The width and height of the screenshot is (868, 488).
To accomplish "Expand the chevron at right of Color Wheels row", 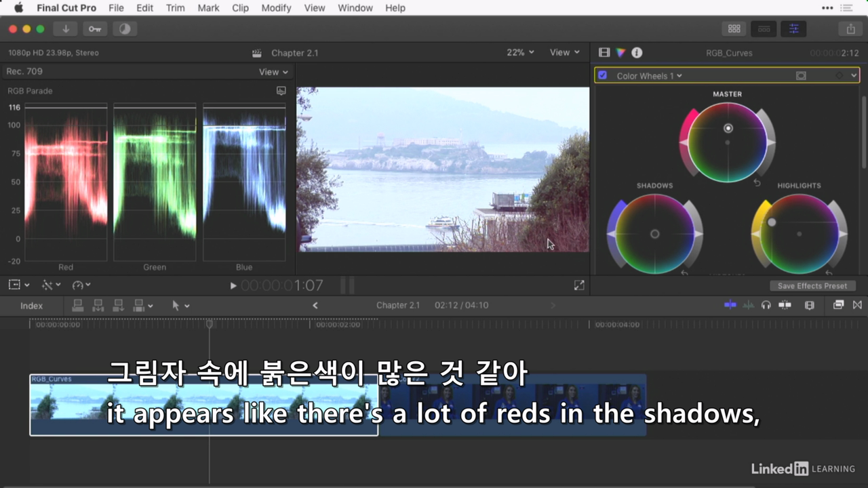I will 854,76.
